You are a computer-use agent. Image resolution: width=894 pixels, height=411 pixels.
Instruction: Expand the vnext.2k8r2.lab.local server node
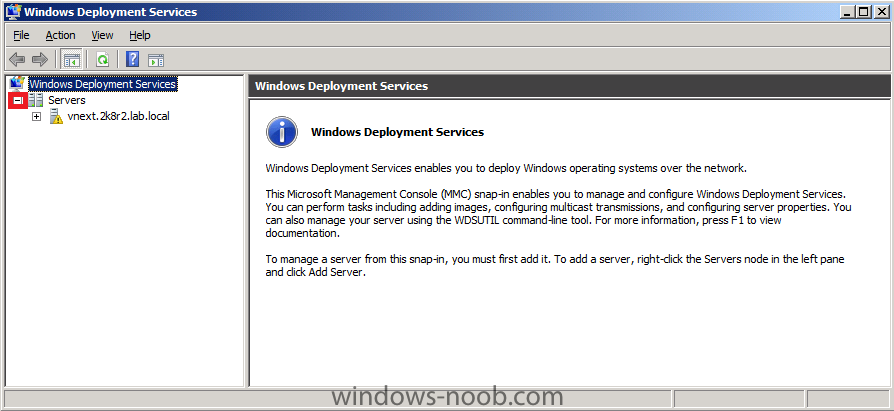pos(37,116)
